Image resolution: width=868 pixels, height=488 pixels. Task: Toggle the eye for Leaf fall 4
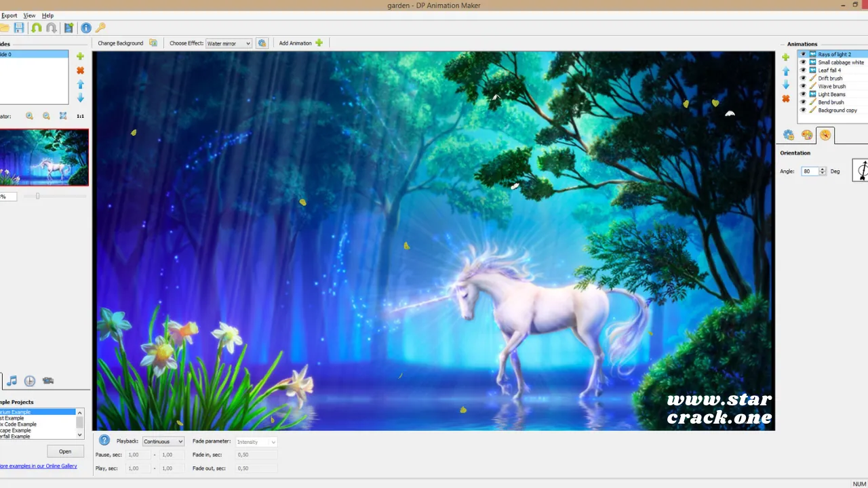[x=804, y=70]
